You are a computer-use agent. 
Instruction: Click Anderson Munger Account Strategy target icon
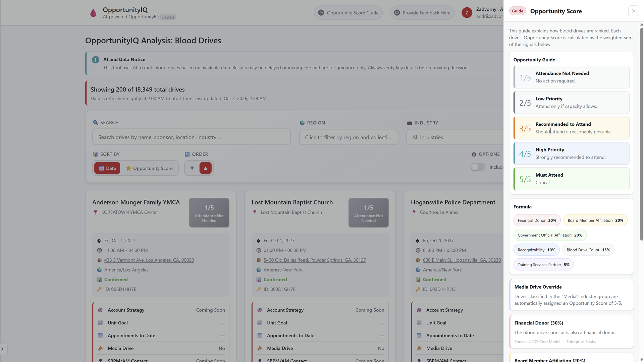pos(100,310)
